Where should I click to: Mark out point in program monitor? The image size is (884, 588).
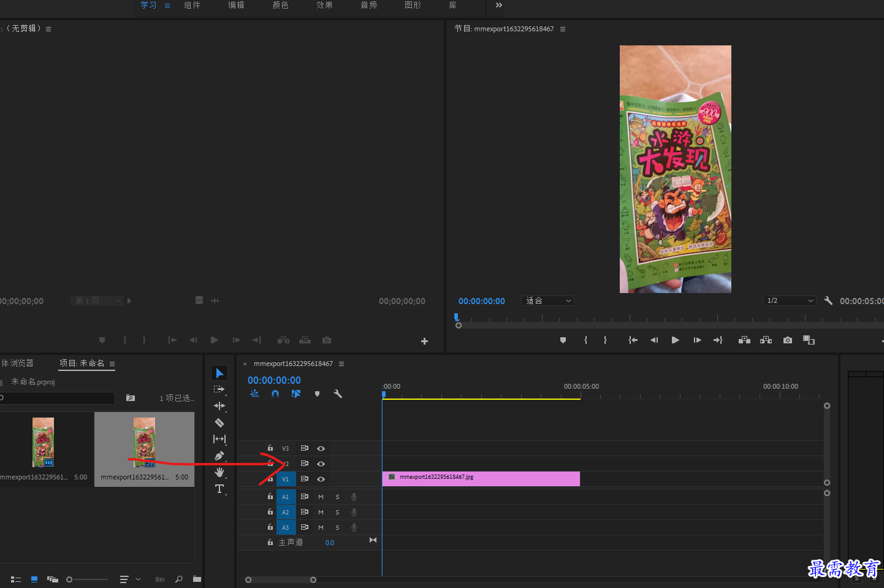605,340
